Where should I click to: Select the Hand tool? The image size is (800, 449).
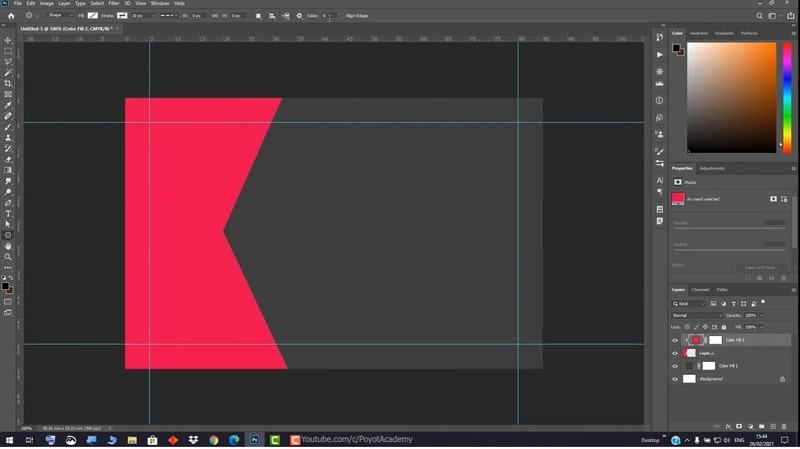[x=8, y=246]
